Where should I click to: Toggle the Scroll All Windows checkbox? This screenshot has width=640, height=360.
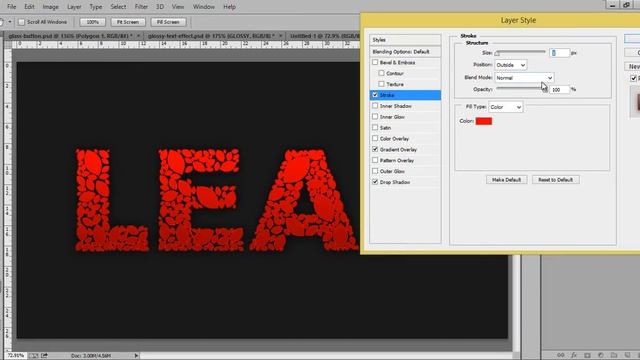[22, 22]
